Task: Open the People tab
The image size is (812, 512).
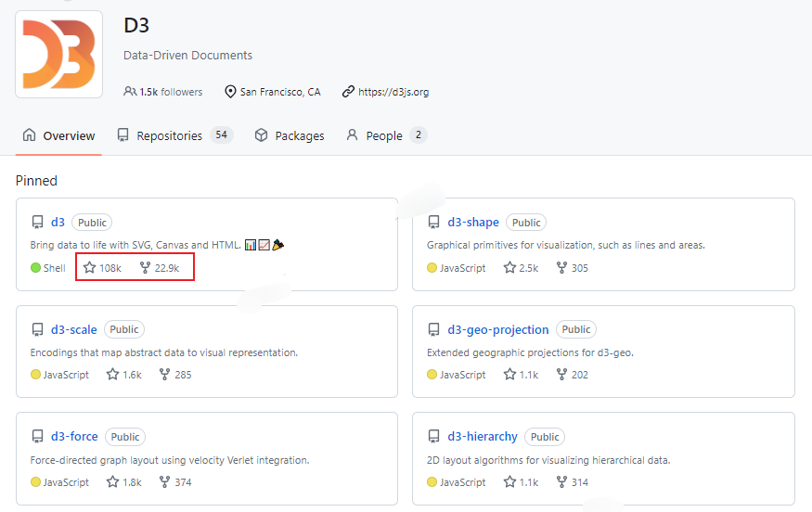Action: tap(386, 135)
